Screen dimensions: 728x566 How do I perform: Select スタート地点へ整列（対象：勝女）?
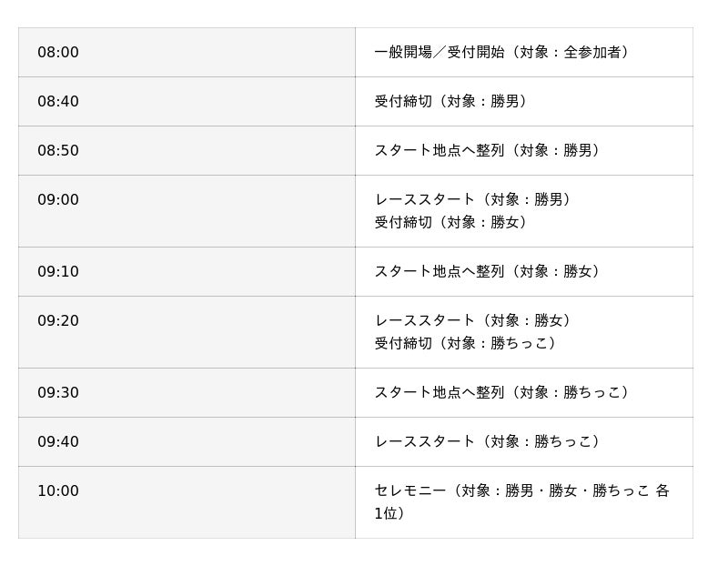[490, 272]
